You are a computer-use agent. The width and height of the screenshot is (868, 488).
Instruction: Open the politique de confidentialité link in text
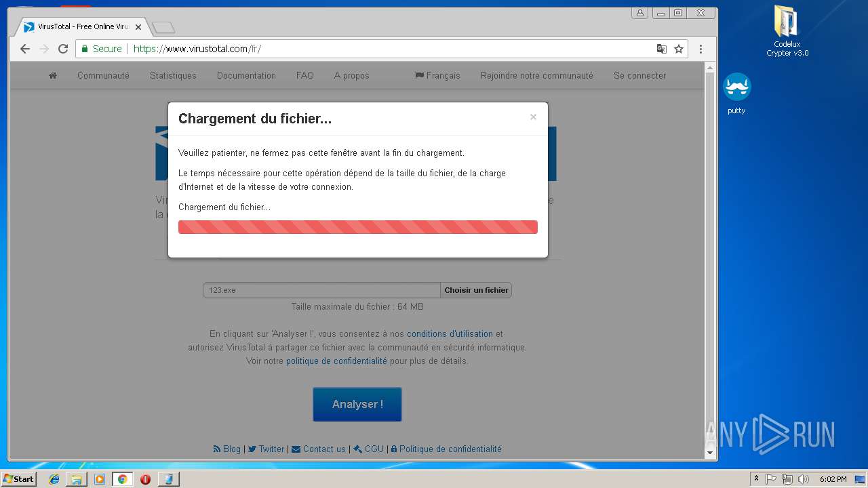[336, 361]
